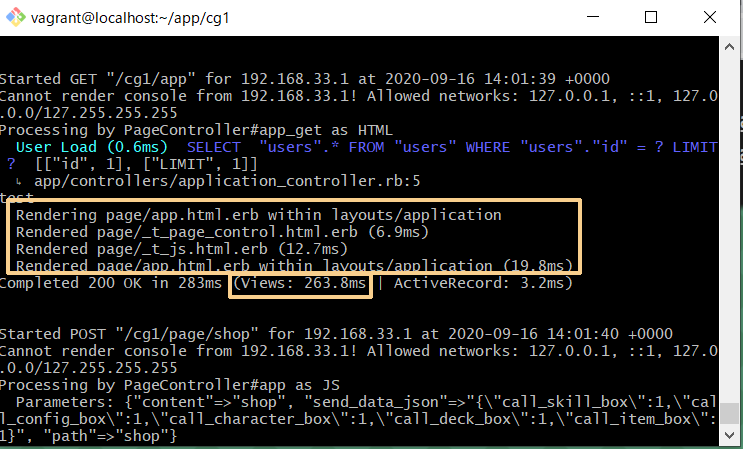Click Rendered page/_t_js.html.erb (12.7ms) line
This screenshot has height=449, width=743.
pyautogui.click(x=182, y=249)
